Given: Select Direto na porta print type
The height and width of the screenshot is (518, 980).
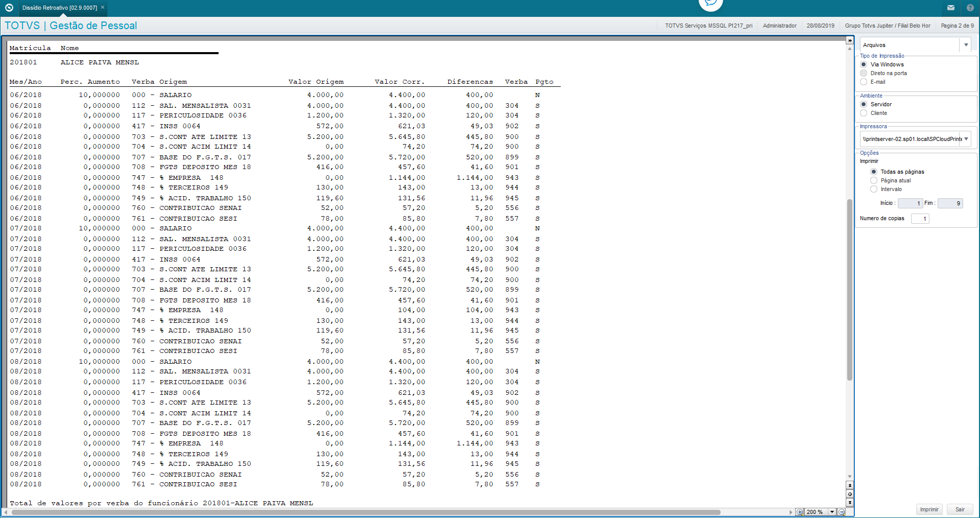Looking at the screenshot, I should (x=864, y=73).
